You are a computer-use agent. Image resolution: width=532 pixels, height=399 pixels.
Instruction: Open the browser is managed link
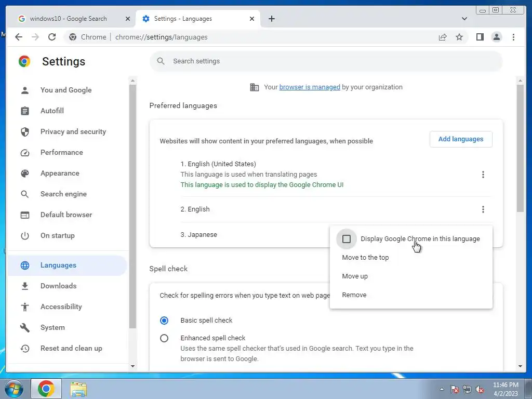click(x=310, y=87)
